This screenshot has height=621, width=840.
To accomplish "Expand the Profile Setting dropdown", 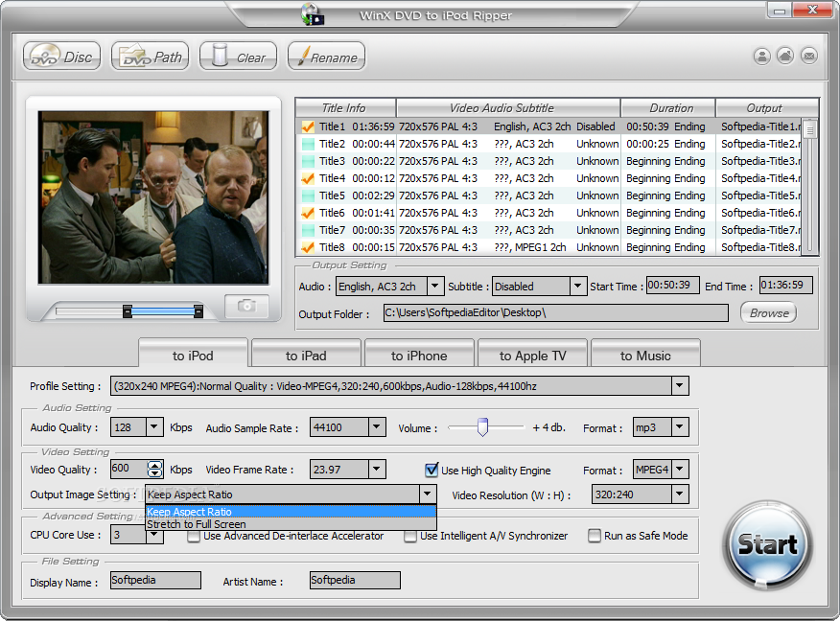I will [x=680, y=385].
